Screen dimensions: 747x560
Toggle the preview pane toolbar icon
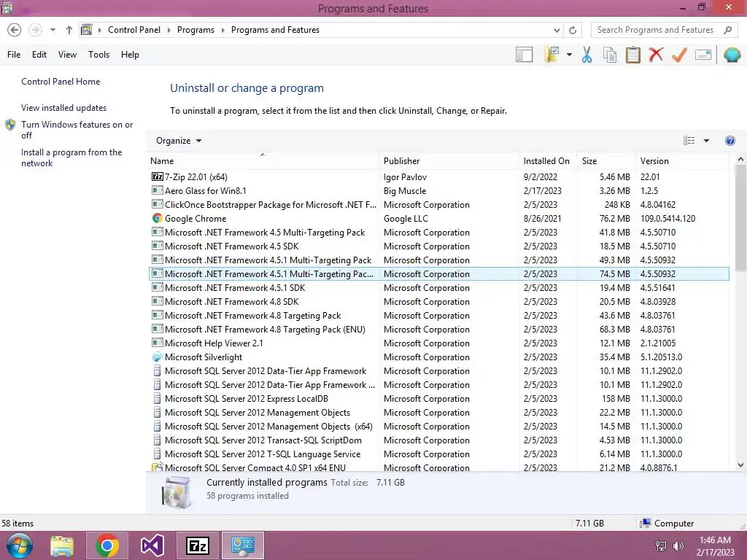click(524, 55)
